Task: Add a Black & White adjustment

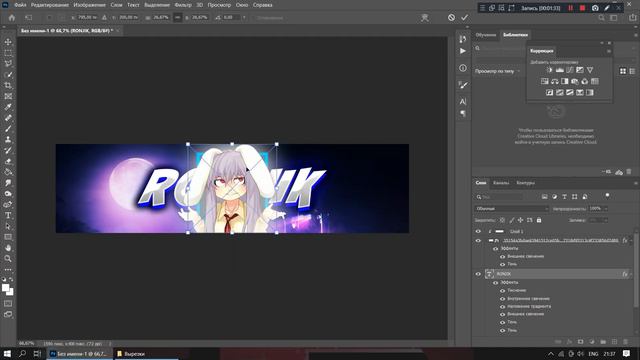Action: [x=564, y=82]
